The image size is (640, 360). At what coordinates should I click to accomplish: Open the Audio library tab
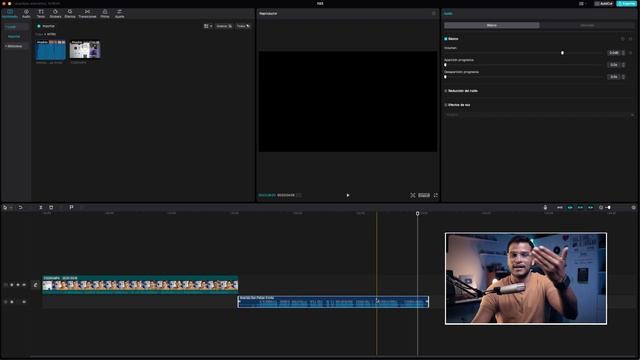click(26, 13)
